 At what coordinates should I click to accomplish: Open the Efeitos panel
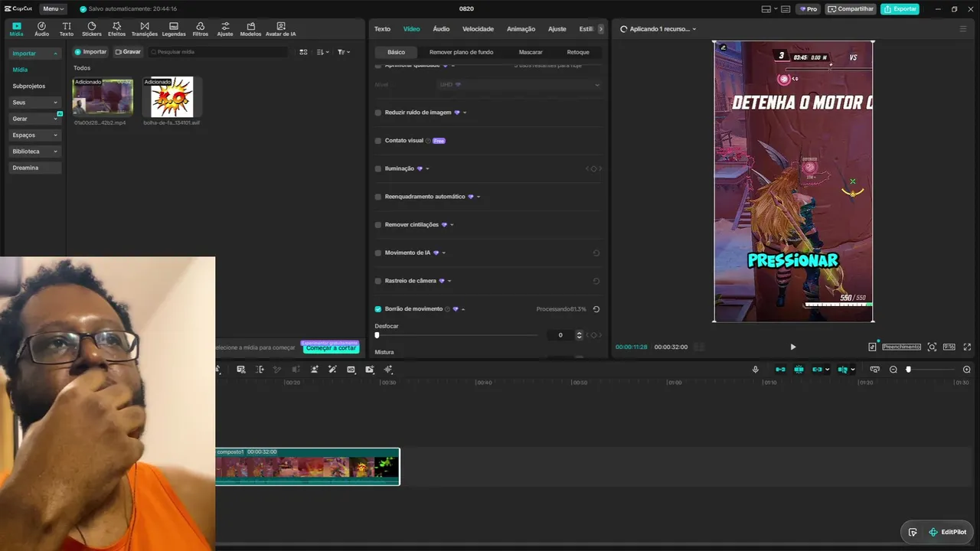click(116, 29)
